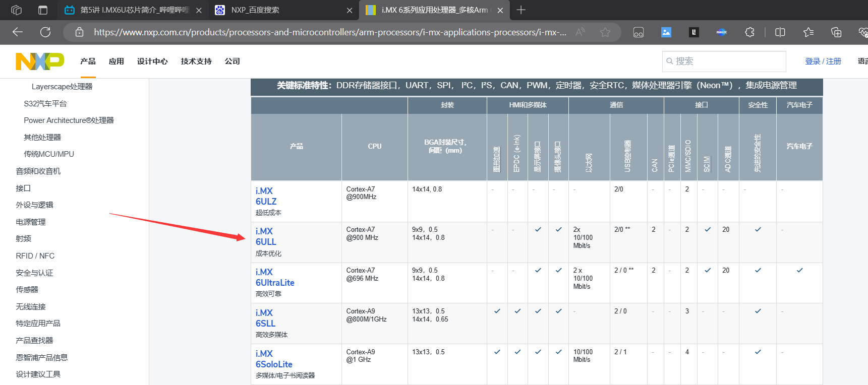Screen dimensions: 868x385
Task: Open a new tab with plus button
Action: pos(521,10)
